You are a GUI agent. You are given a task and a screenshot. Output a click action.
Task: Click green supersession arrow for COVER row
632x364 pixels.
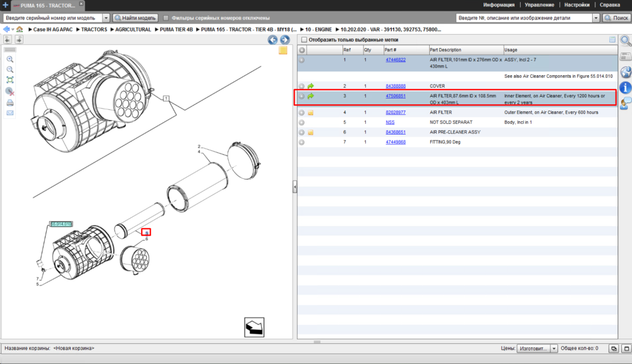click(311, 87)
